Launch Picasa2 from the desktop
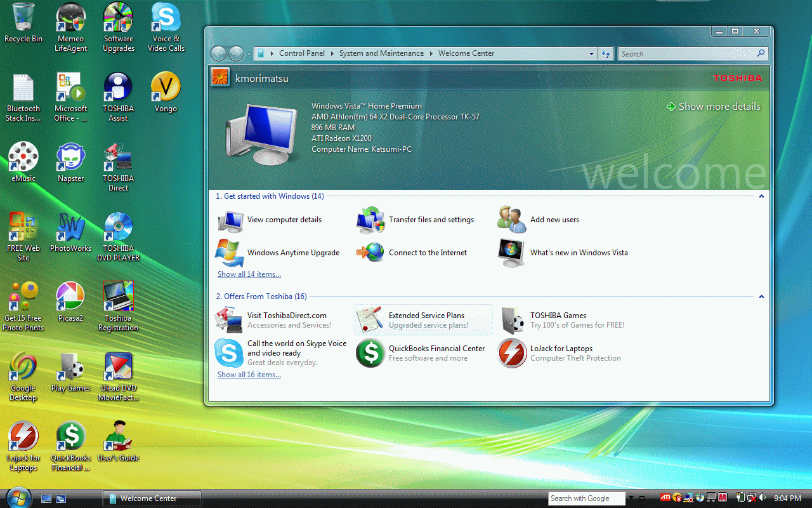The width and height of the screenshot is (812, 508). (x=71, y=302)
